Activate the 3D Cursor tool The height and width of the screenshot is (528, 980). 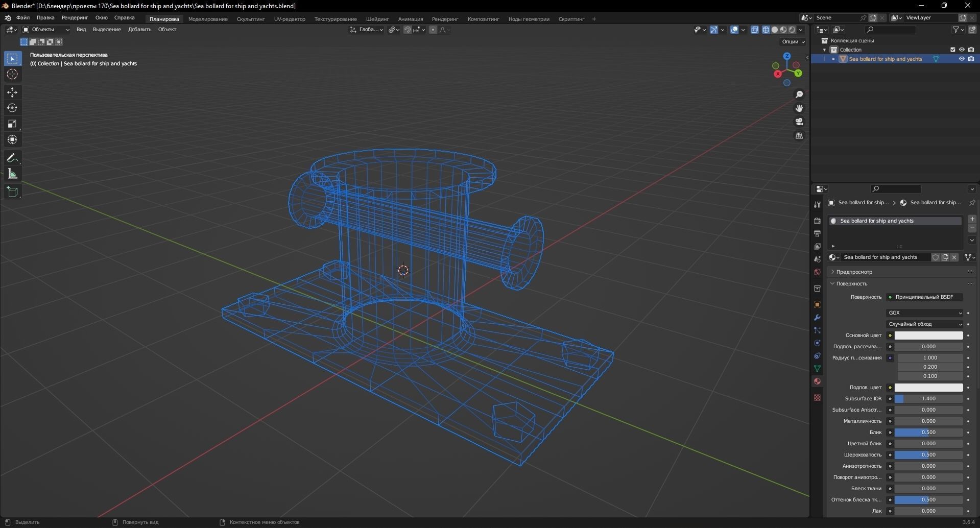pos(12,75)
